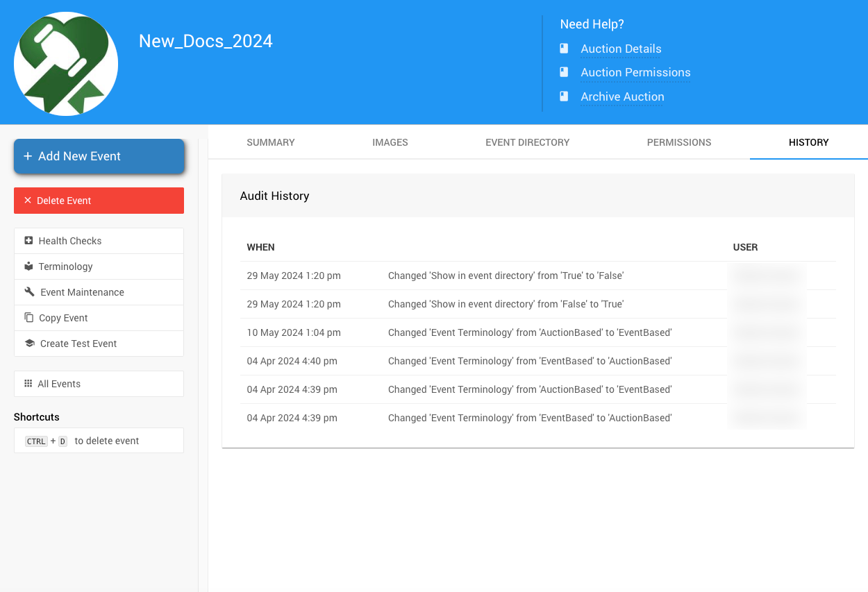Click the Terminology book reader icon
Image resolution: width=868 pixels, height=592 pixels.
28,267
